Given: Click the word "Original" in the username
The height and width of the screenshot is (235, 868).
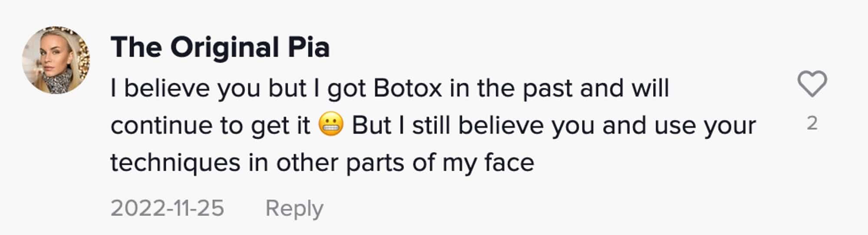Looking at the screenshot, I should pyautogui.click(x=224, y=47).
